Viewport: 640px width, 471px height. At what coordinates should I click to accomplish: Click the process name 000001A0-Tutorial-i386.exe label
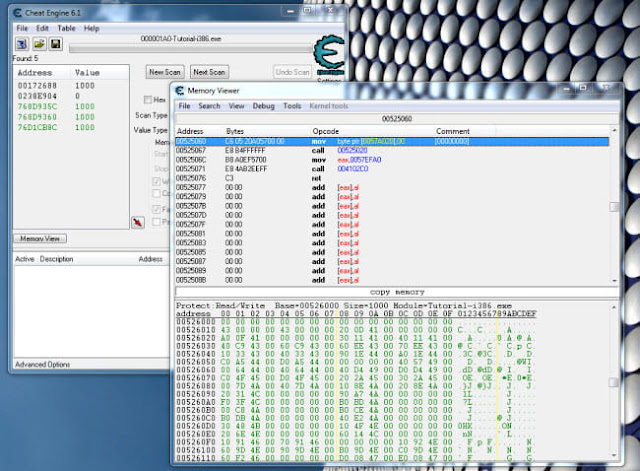pyautogui.click(x=181, y=38)
